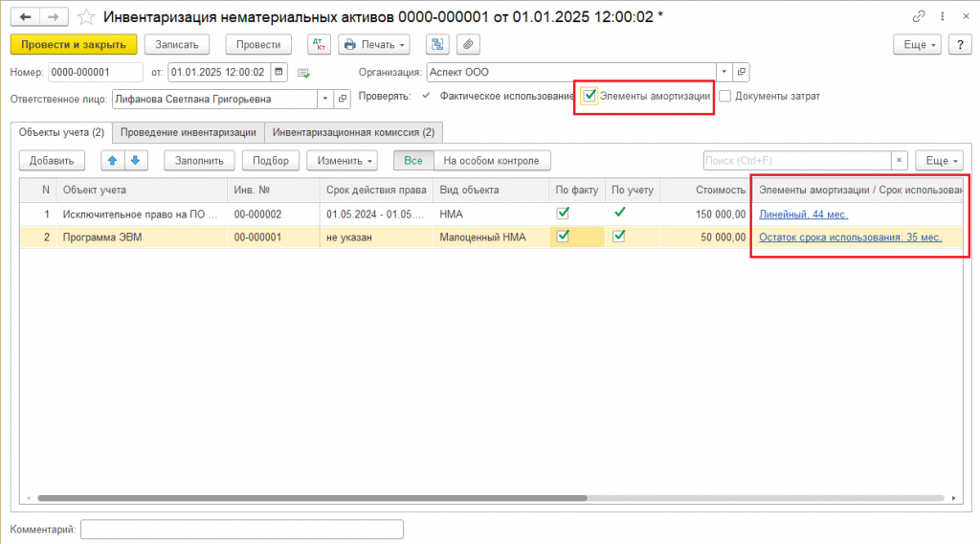
Task: Copy document link with chain icon
Action: [918, 16]
